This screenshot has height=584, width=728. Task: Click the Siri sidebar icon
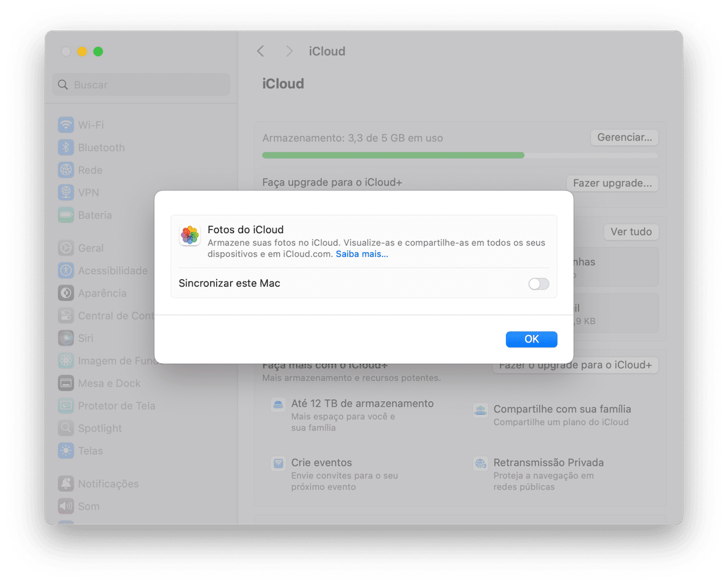tap(66, 338)
